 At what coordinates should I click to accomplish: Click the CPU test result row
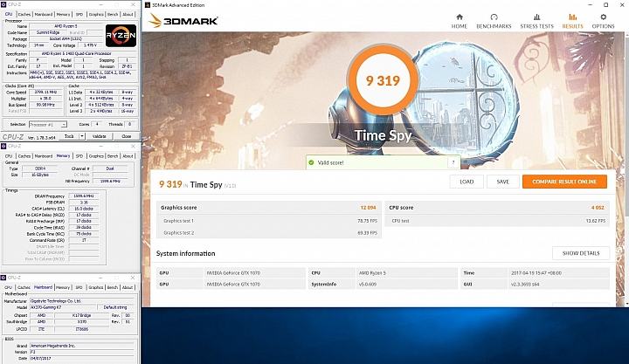point(497,221)
